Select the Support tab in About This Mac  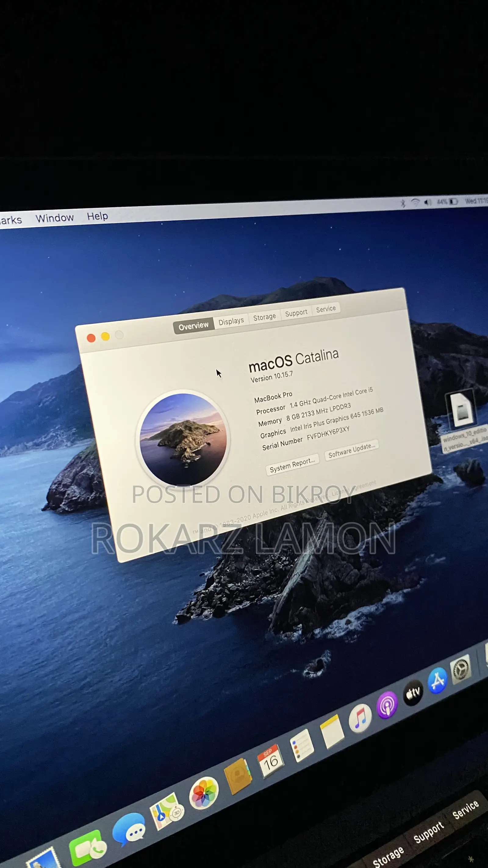(296, 313)
